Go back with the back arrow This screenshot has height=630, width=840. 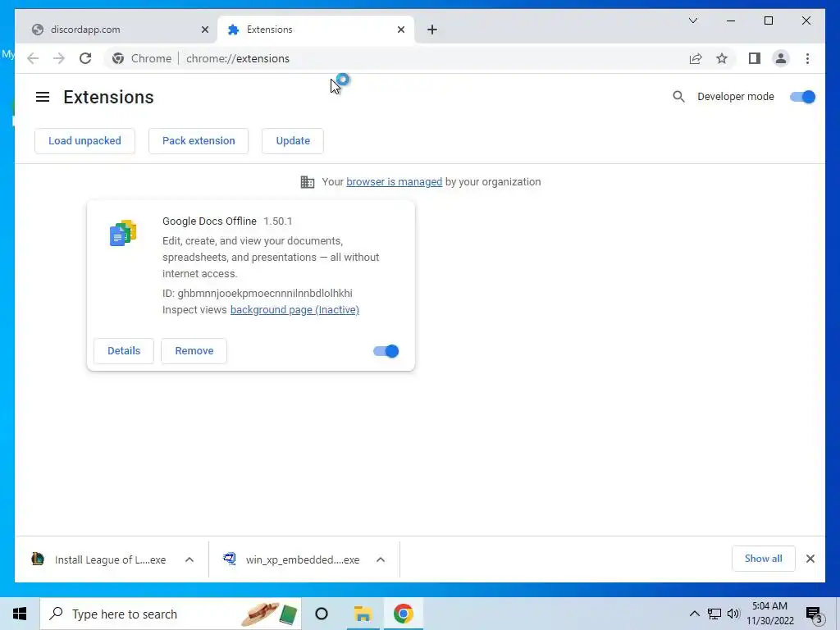33,58
